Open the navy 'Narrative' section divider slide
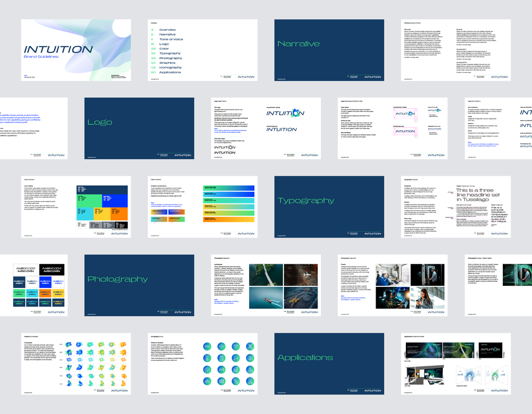 click(329, 50)
